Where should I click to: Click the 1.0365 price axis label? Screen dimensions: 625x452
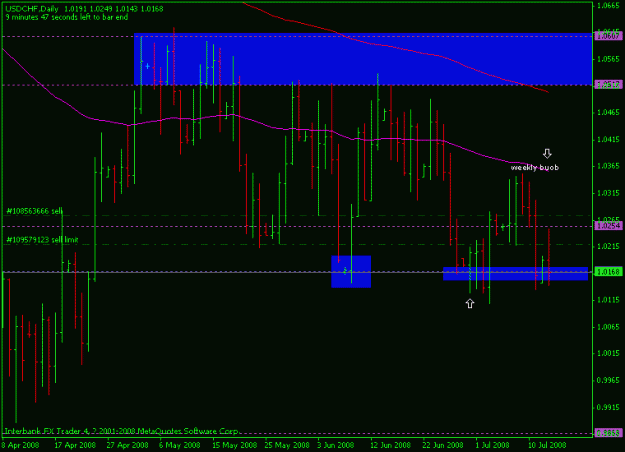608,166
